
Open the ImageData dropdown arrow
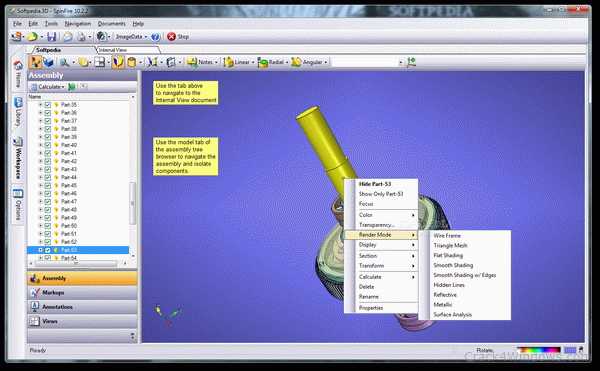[146, 37]
